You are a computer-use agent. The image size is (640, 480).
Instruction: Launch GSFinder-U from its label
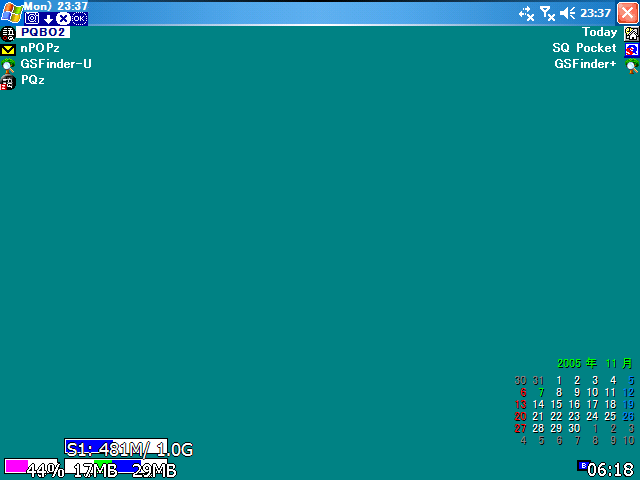56,64
